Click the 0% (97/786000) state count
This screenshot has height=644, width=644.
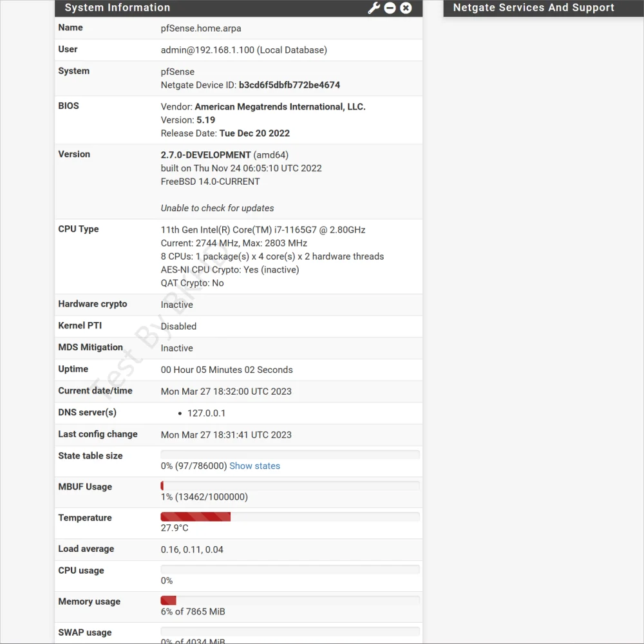pos(194,466)
